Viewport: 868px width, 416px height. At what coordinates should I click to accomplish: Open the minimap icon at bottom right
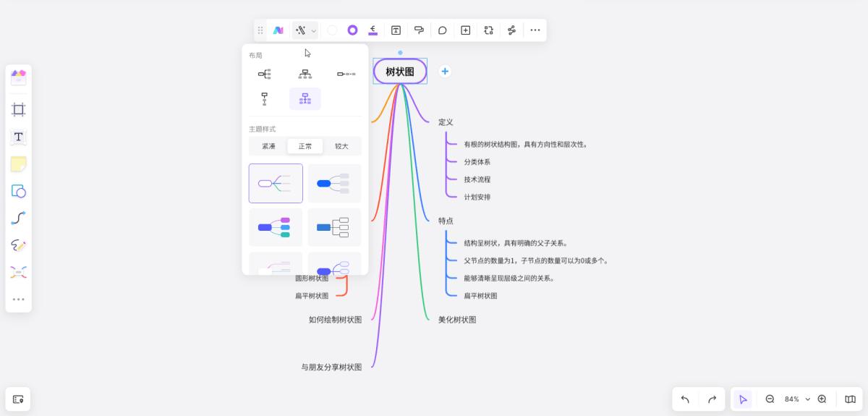coord(850,399)
